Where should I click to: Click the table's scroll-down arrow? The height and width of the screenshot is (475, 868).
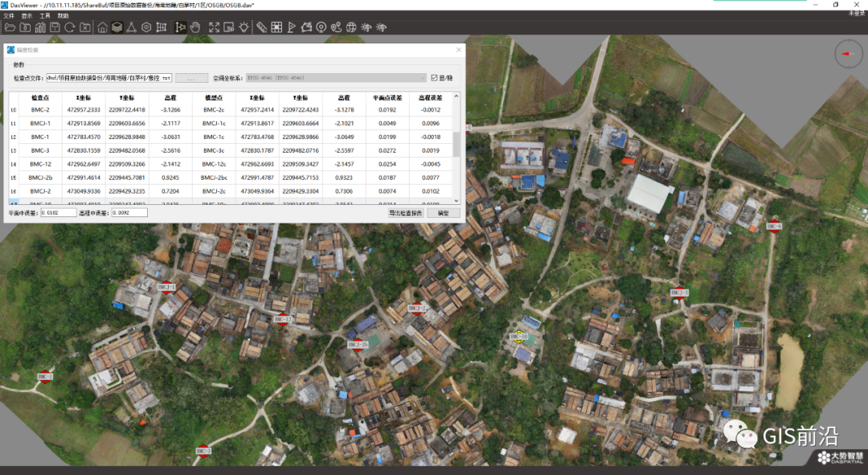tap(457, 200)
